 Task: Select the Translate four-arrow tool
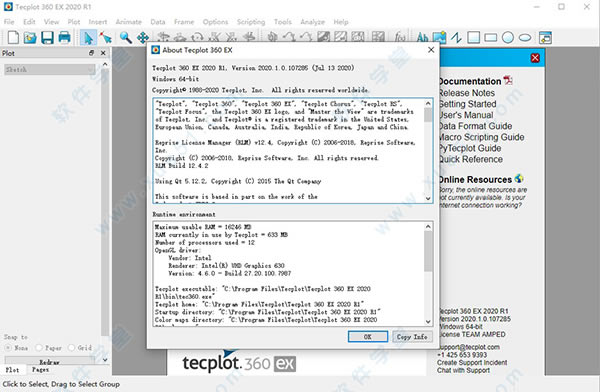coord(143,38)
